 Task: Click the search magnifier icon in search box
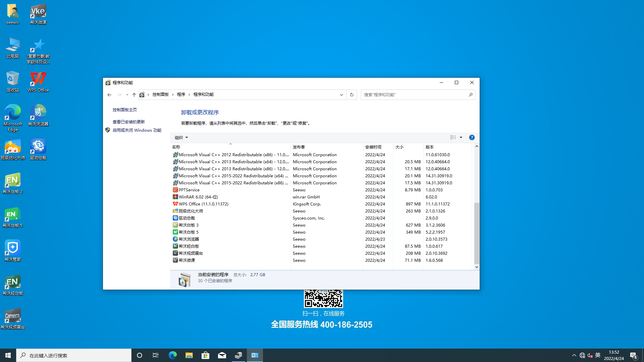tap(471, 95)
